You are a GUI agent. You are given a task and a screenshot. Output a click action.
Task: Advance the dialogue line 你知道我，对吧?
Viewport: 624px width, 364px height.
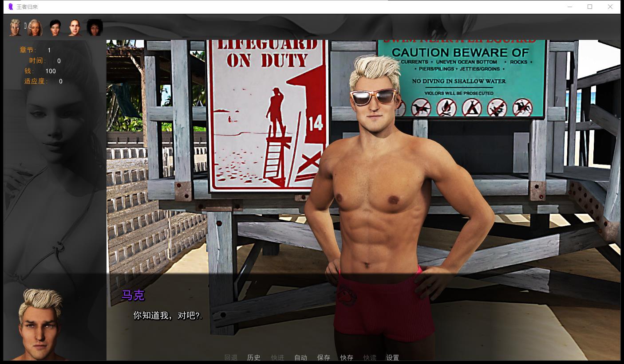[168, 316]
